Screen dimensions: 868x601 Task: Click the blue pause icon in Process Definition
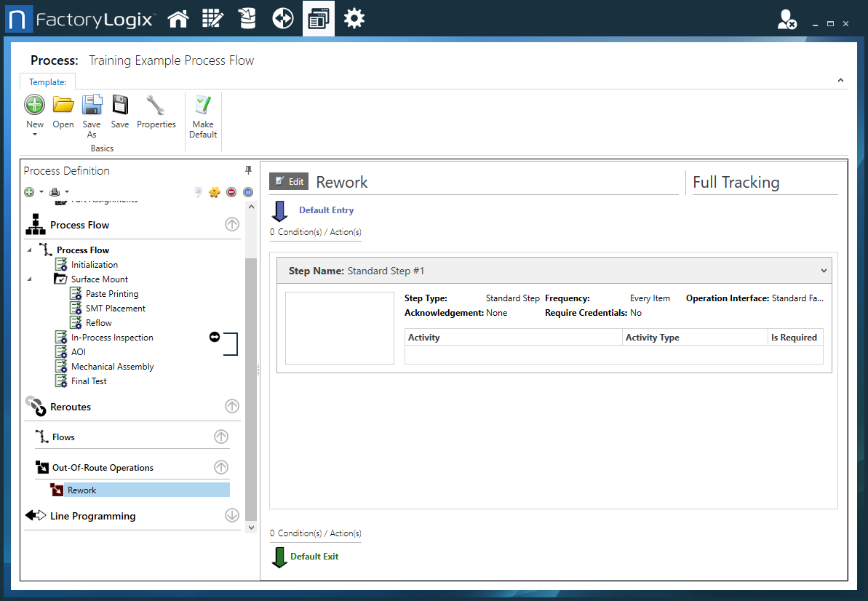coord(248,192)
